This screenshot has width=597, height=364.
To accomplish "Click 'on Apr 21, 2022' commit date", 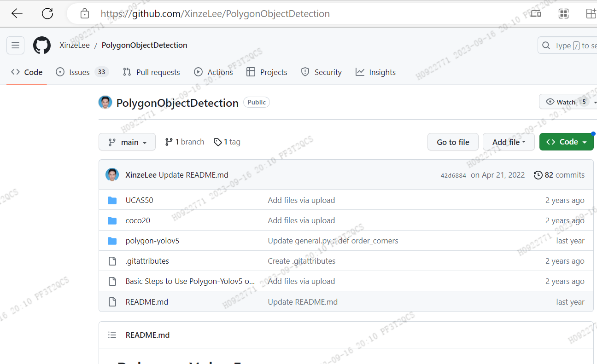I will [497, 175].
